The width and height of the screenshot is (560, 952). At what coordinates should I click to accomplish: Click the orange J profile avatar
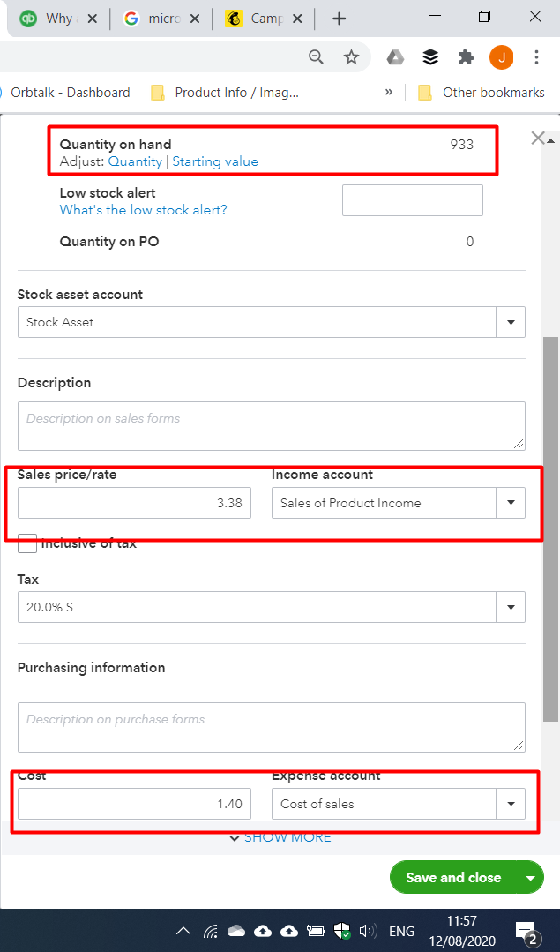point(501,56)
